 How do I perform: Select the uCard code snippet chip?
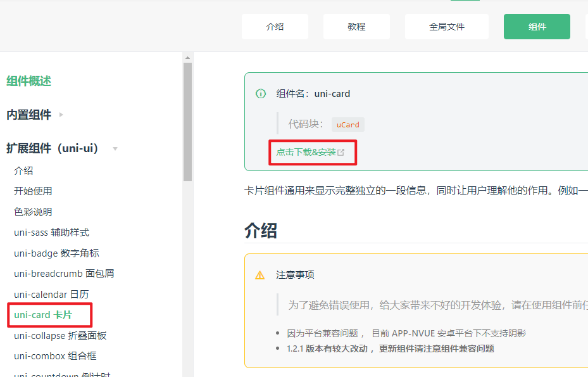347,125
